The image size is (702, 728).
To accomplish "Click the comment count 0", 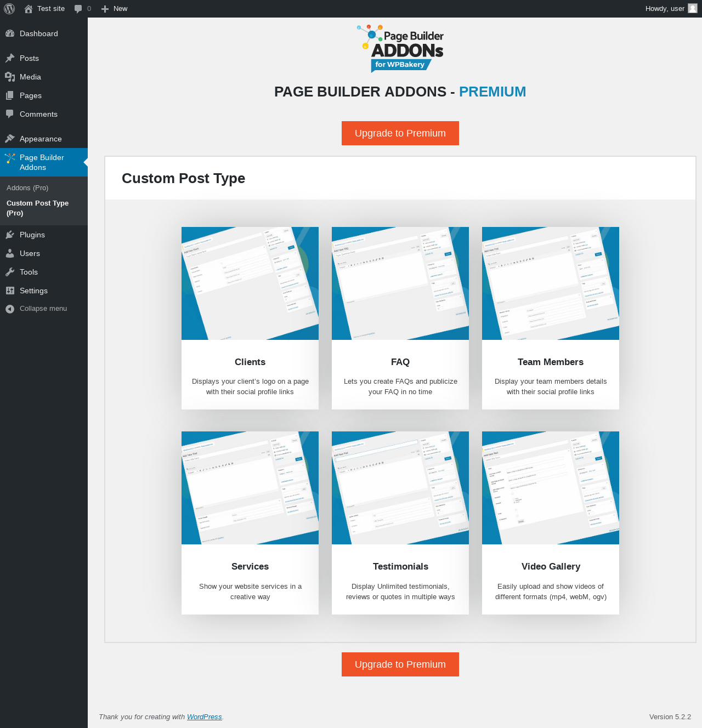I will [89, 9].
